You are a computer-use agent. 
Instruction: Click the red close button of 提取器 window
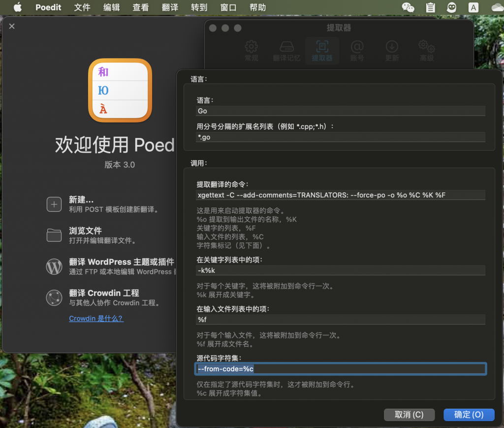pyautogui.click(x=213, y=28)
